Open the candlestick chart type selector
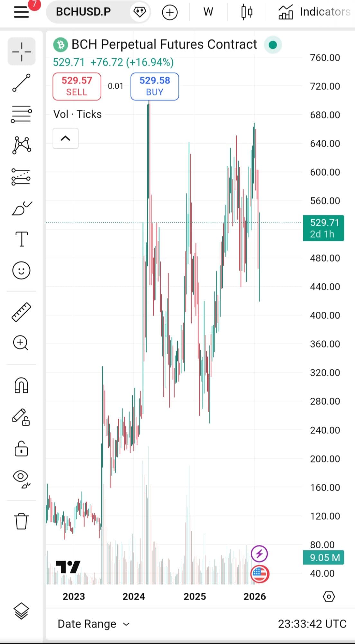The width and height of the screenshot is (355, 644). tap(247, 12)
